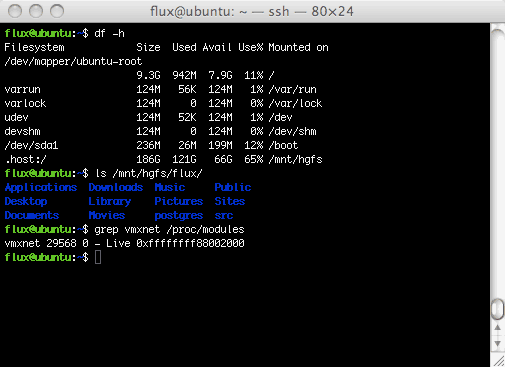
Task: Click the 'grep vmxnet /proc/modules' command
Action: [169, 230]
